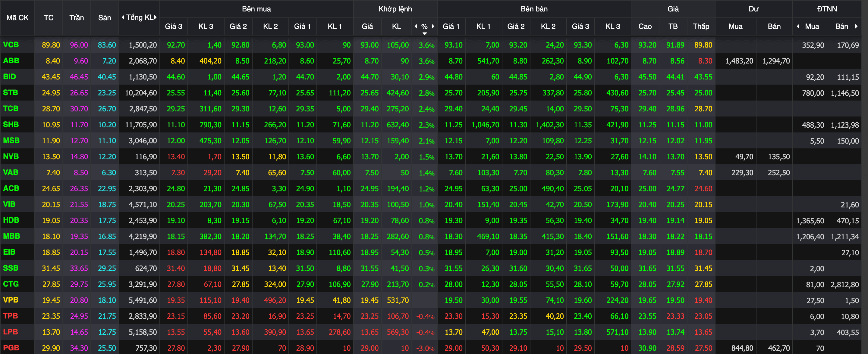Select MSB ticker row symbol
The height and width of the screenshot is (354, 868).
(11, 140)
